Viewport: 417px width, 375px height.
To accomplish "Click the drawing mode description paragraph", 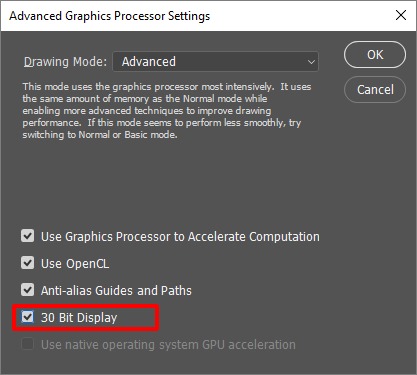I will click(167, 111).
